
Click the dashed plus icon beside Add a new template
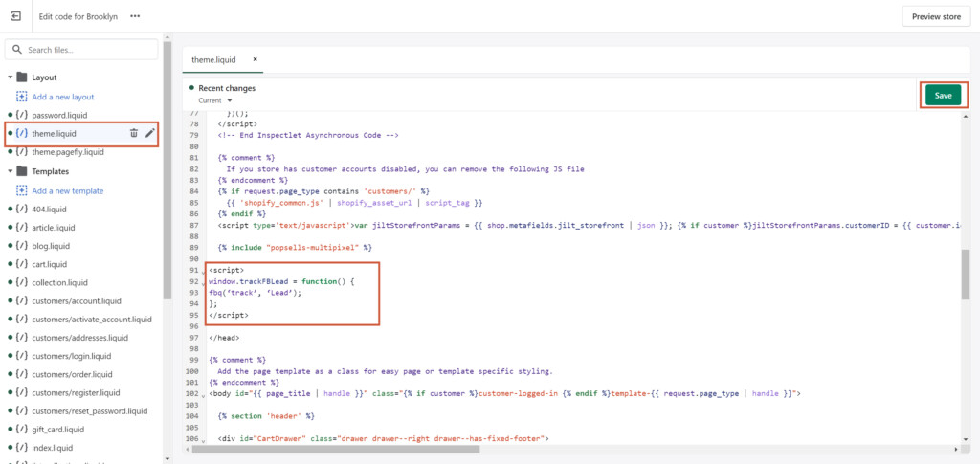pyautogui.click(x=22, y=190)
